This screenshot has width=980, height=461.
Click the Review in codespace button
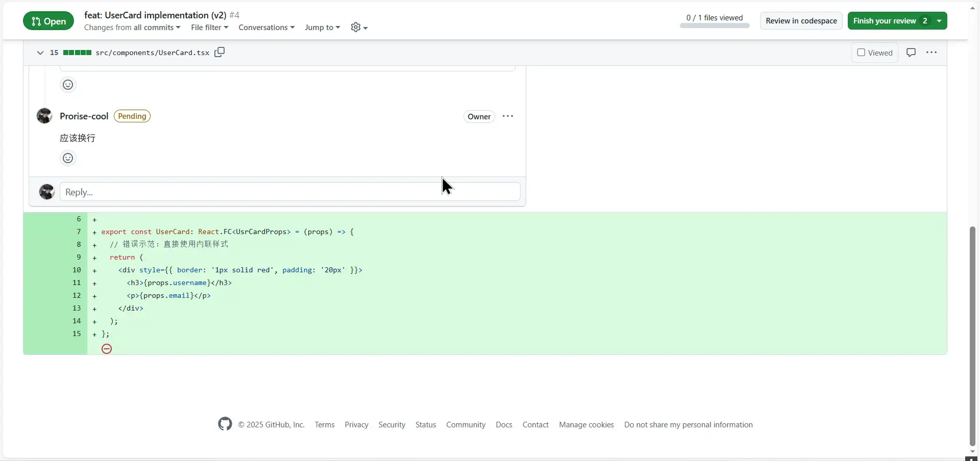801,21
